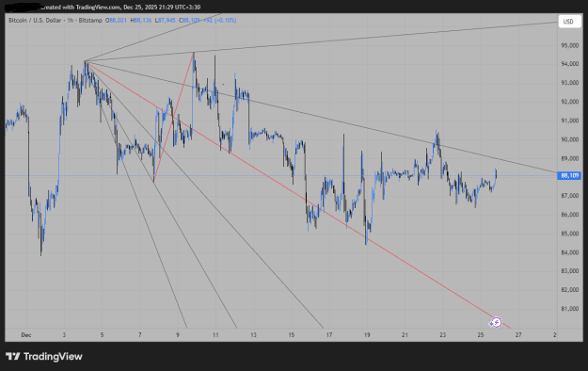Click the Bitcoin / U.S. Dollar symbol title
Image resolution: width=588 pixels, height=371 pixels.
[35, 21]
